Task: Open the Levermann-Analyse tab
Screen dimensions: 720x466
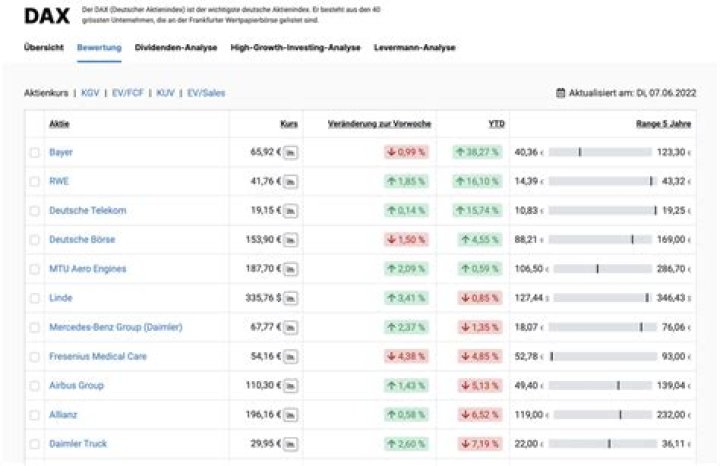Action: [414, 47]
